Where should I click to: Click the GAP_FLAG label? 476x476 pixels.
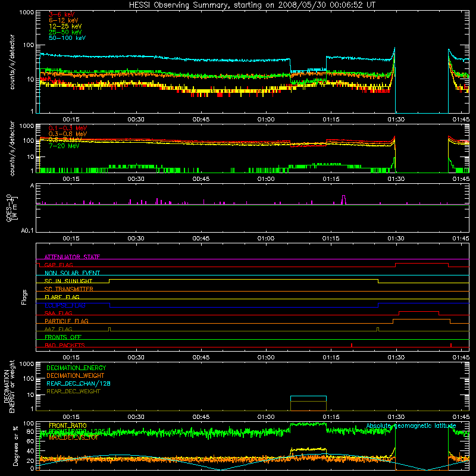point(58,265)
